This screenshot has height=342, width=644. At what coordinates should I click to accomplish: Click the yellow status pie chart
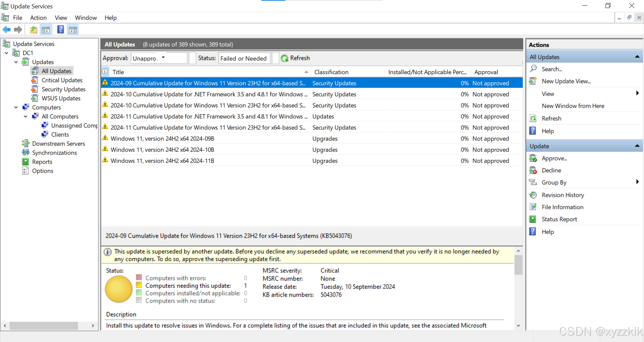click(119, 289)
